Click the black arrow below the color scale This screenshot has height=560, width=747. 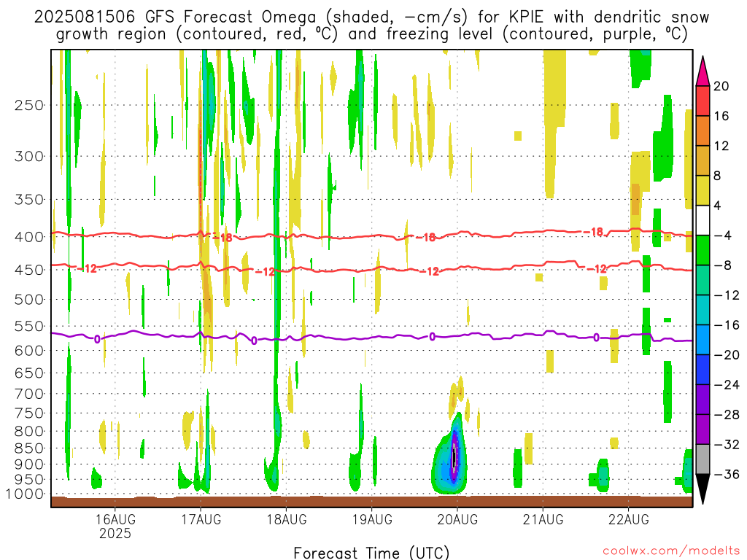tap(703, 489)
